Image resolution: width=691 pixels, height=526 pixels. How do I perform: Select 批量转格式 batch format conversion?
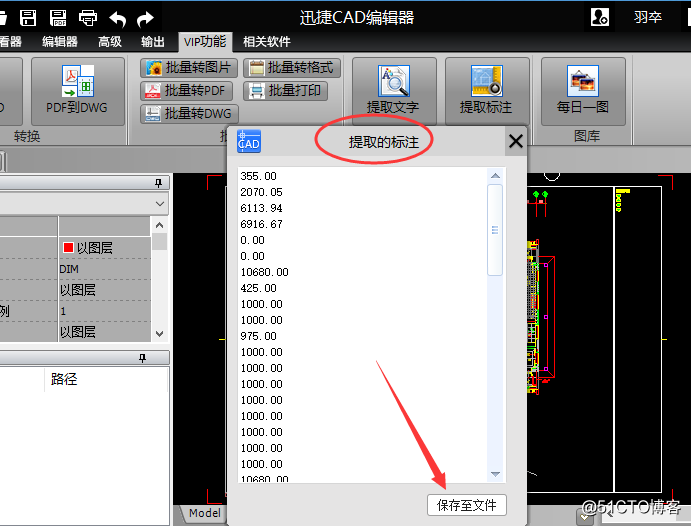[x=292, y=67]
